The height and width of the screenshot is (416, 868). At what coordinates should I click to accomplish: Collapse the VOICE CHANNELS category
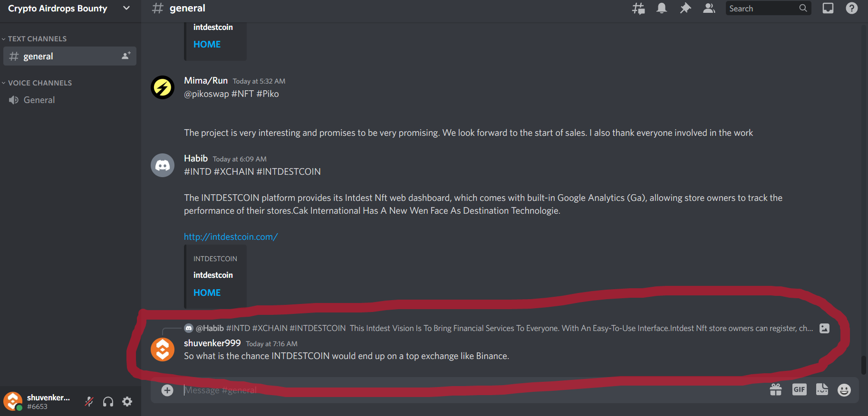(37, 83)
